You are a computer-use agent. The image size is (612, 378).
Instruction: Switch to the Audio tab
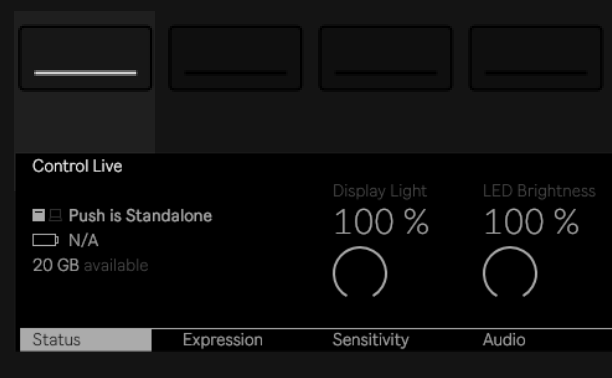[504, 340]
